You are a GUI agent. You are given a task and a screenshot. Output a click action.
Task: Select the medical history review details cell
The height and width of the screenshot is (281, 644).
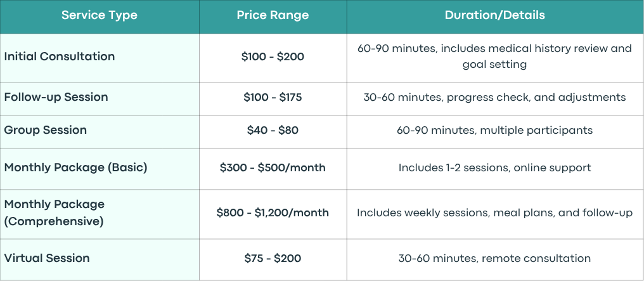point(495,58)
